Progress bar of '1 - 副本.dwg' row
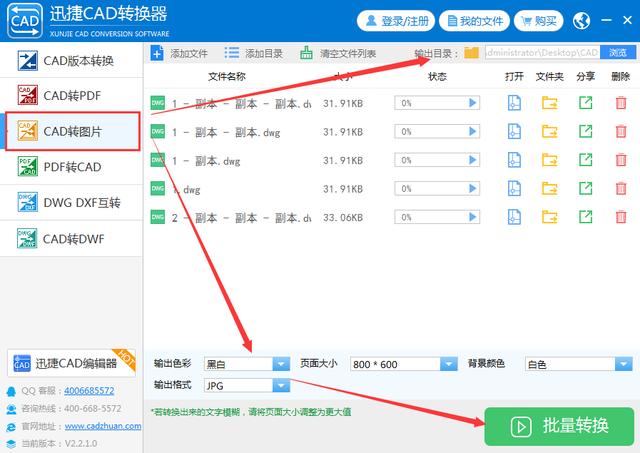This screenshot has width=640, height=453. click(x=437, y=160)
